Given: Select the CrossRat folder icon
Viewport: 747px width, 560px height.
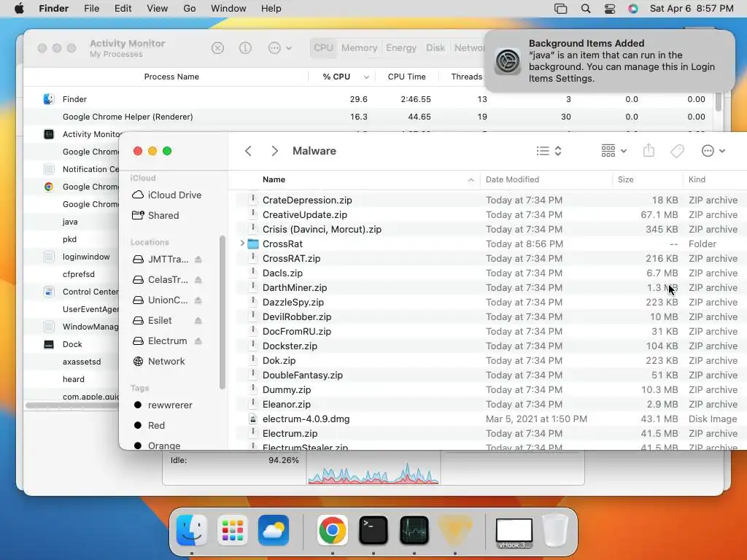Looking at the screenshot, I should point(253,244).
